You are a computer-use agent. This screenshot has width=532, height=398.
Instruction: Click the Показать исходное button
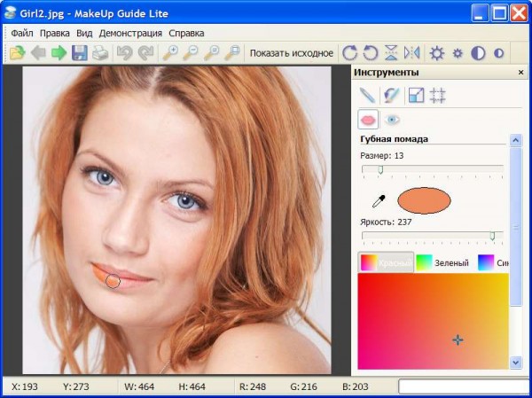click(x=292, y=53)
